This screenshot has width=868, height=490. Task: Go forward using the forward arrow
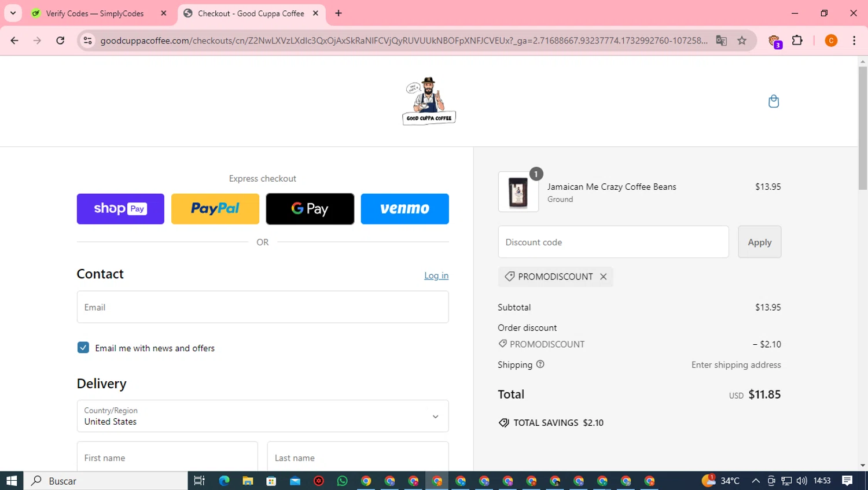(x=37, y=40)
